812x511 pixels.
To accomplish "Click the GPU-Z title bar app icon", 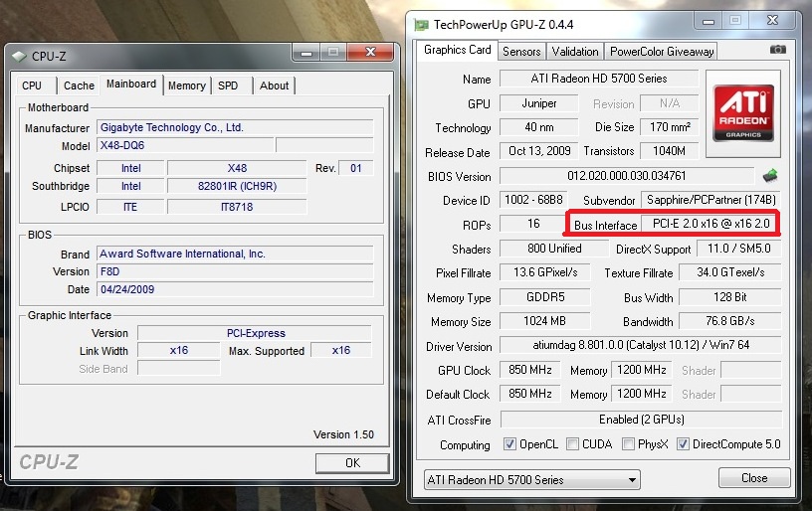I will point(422,25).
